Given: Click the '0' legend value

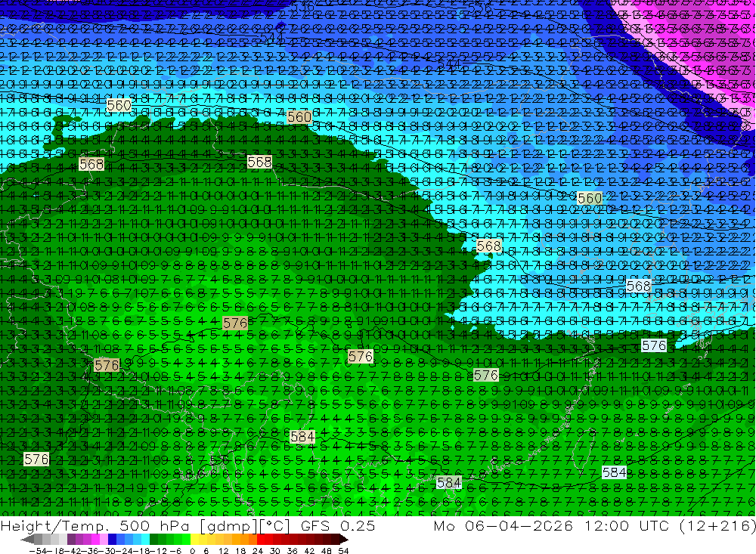Looking at the screenshot, I should click(192, 551).
